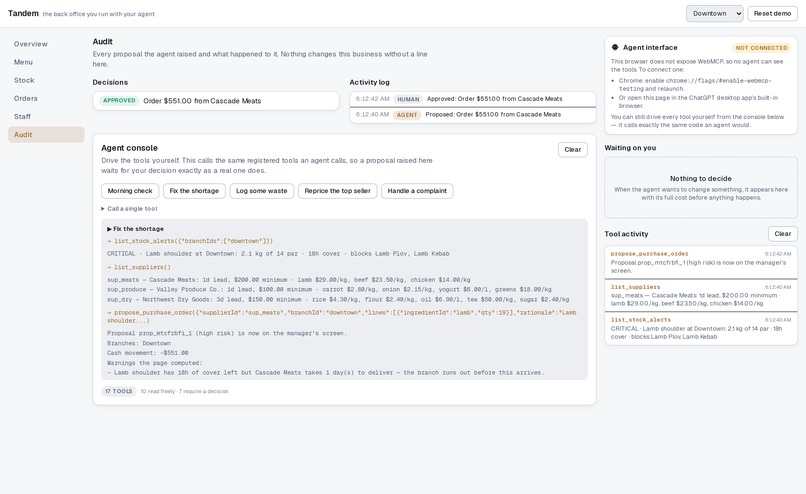Open the list_stock_alerts tool activity entry
This screenshot has width=806, height=494.
tap(701, 328)
